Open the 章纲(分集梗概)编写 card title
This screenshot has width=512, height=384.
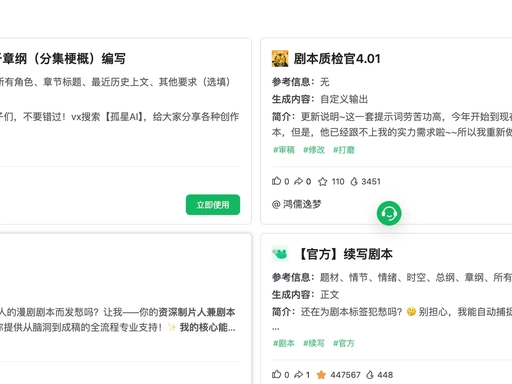pyautogui.click(x=62, y=59)
